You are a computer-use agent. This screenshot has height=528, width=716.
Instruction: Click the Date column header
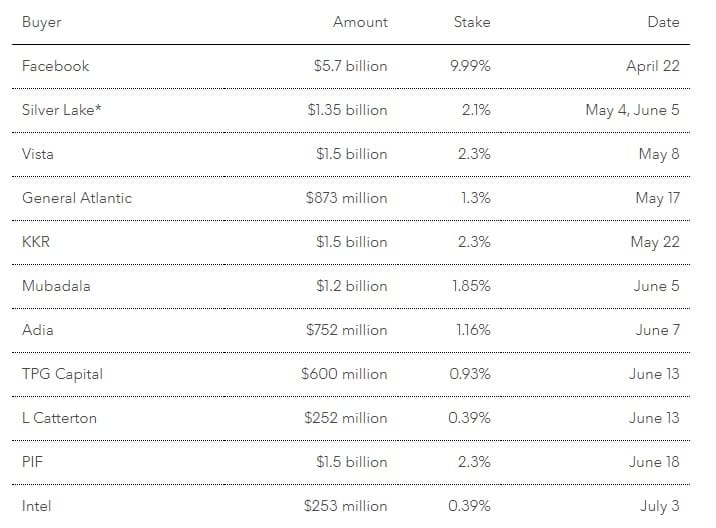[663, 22]
